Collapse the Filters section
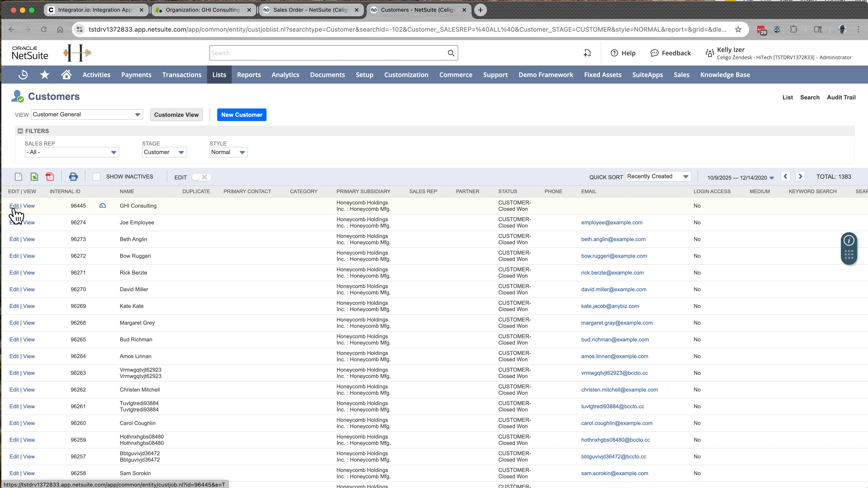The height and width of the screenshot is (488, 868). 21,131
